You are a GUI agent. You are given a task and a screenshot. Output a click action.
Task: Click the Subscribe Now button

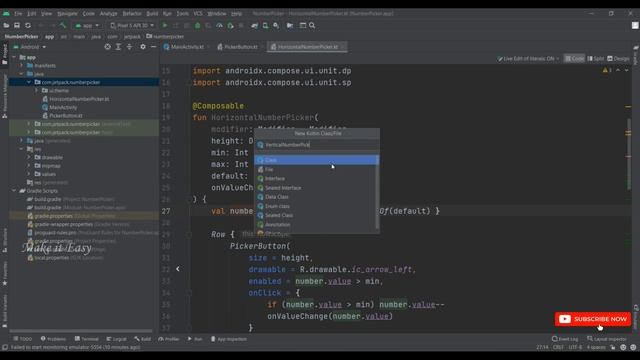pyautogui.click(x=593, y=319)
